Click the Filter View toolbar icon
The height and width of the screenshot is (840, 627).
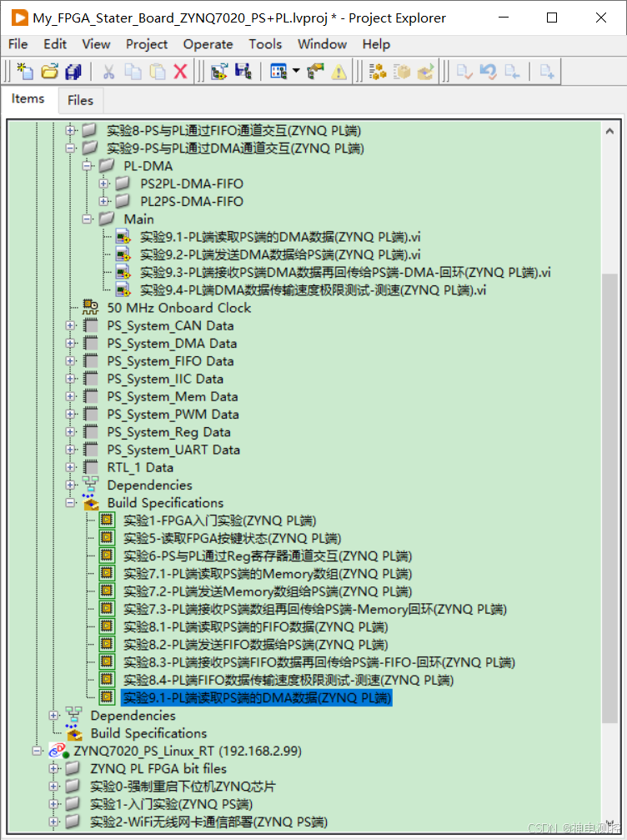coord(278,71)
